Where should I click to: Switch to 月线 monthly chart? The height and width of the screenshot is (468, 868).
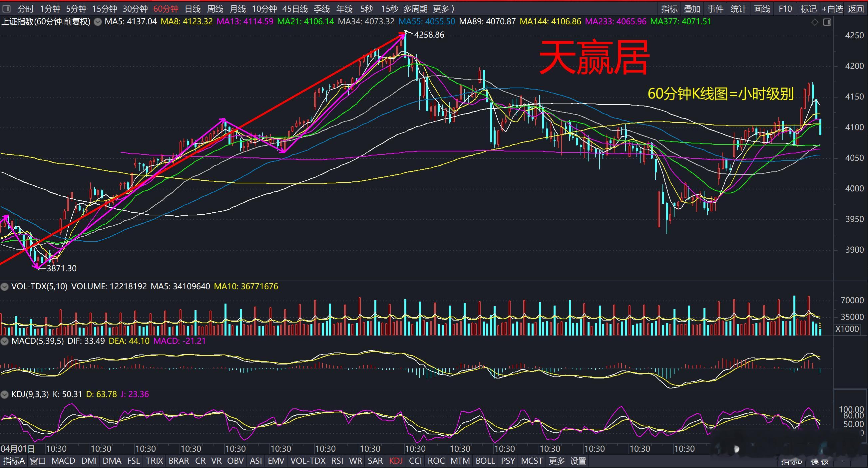(237, 9)
